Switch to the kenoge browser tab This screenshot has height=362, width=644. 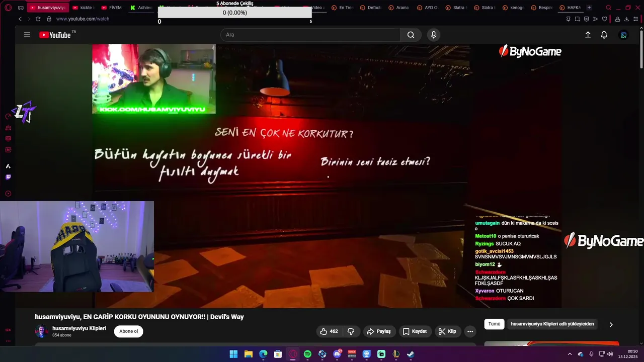[x=514, y=8]
